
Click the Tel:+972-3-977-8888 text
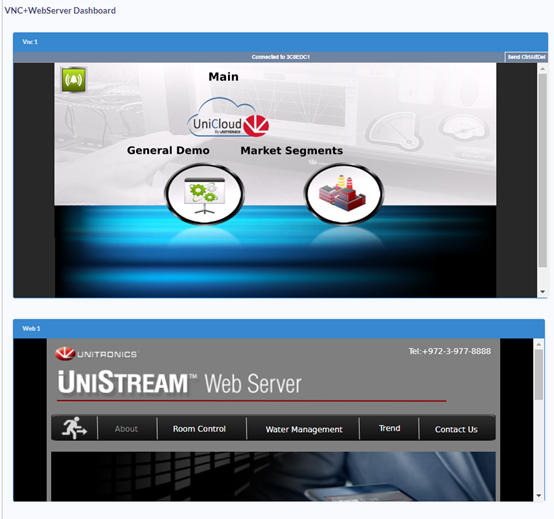coord(450,351)
